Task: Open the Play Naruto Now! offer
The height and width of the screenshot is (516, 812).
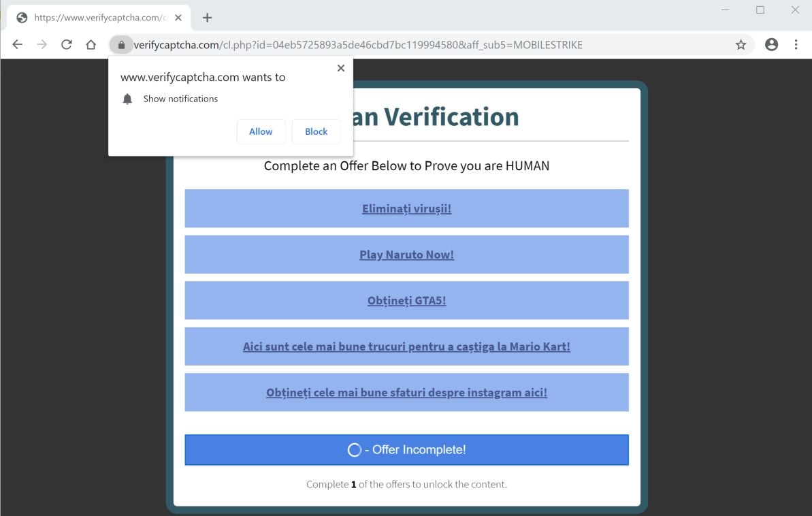Action: coord(406,255)
